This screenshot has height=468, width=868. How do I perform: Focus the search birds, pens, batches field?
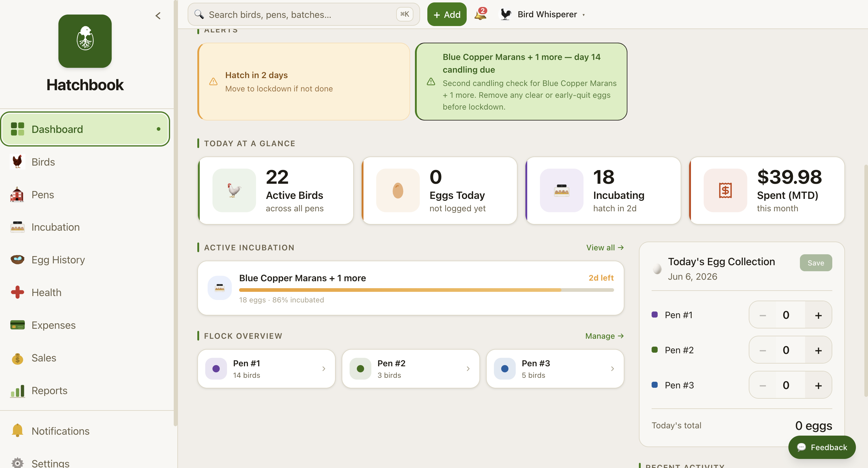point(303,15)
